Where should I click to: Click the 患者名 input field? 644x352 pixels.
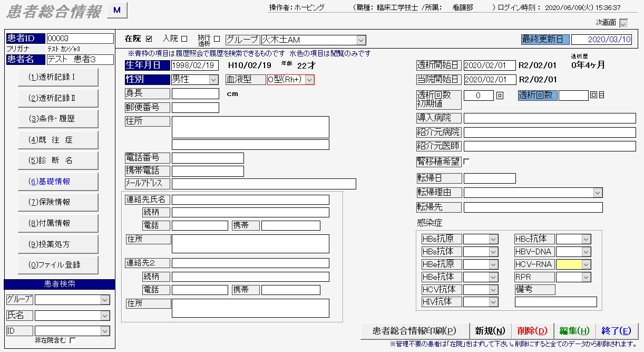coord(80,60)
